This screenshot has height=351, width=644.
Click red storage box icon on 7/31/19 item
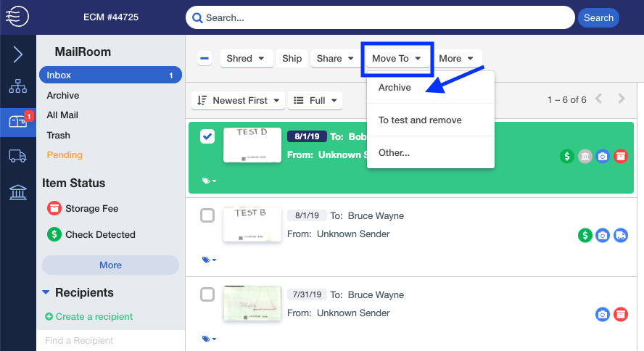coord(621,315)
